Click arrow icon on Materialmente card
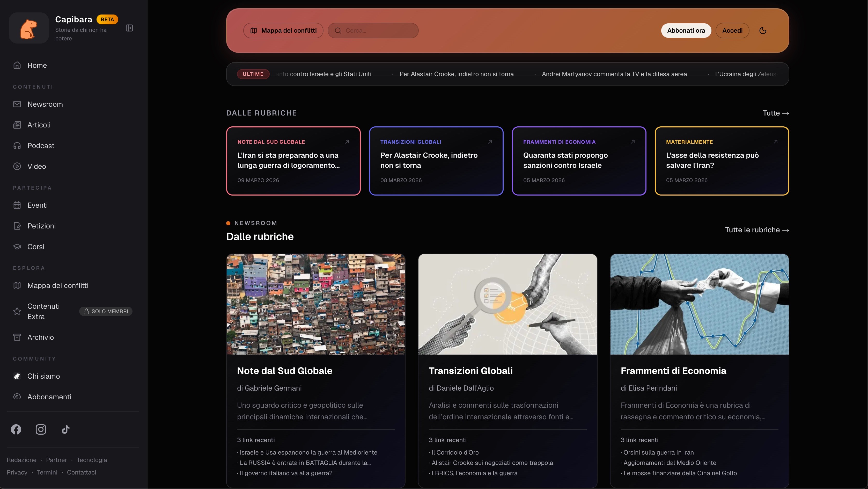 click(x=776, y=142)
